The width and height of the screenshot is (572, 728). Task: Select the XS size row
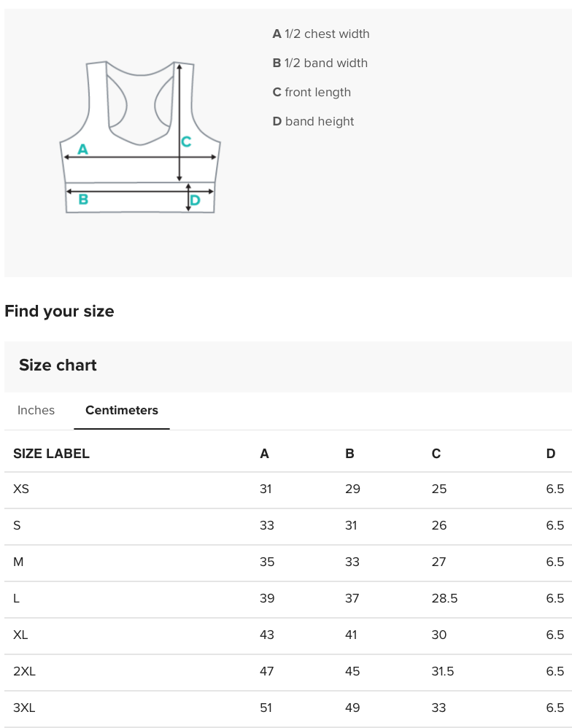(20, 489)
